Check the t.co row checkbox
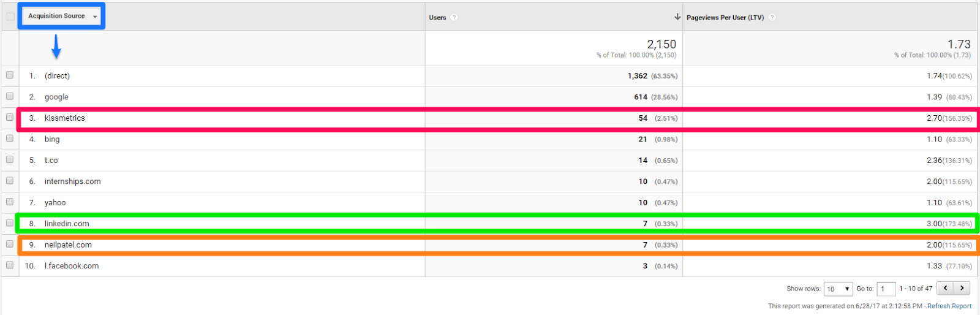This screenshot has height=315, width=980. tap(10, 159)
